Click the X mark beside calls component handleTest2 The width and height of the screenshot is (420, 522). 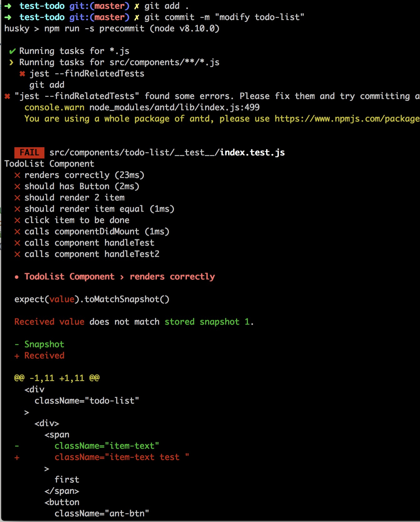(x=17, y=254)
